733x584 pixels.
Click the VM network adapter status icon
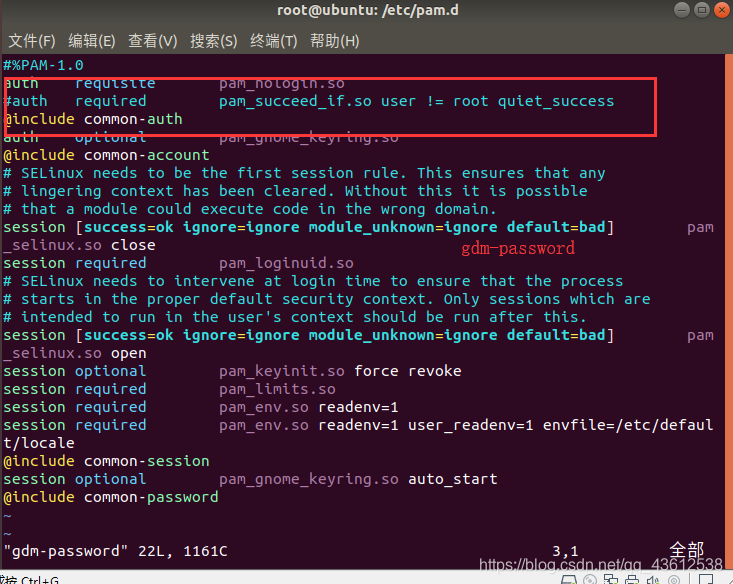611,580
